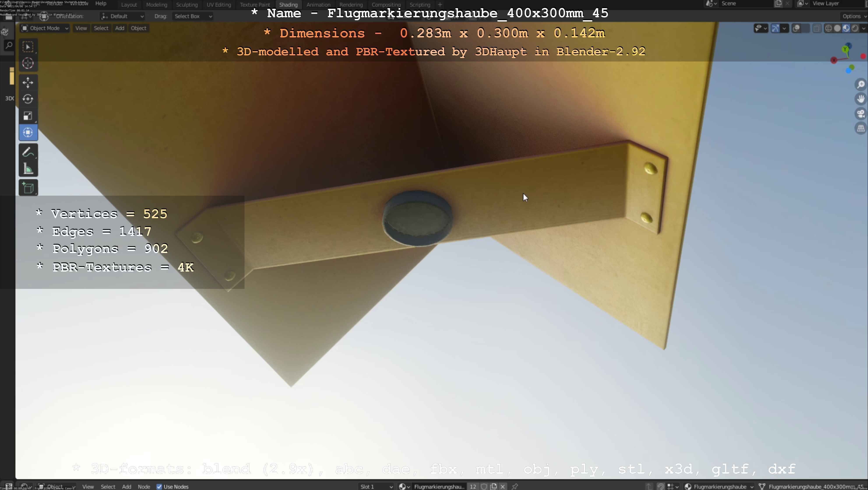This screenshot has height=490, width=868.
Task: Toggle Use Nodes checkbox
Action: (159, 487)
